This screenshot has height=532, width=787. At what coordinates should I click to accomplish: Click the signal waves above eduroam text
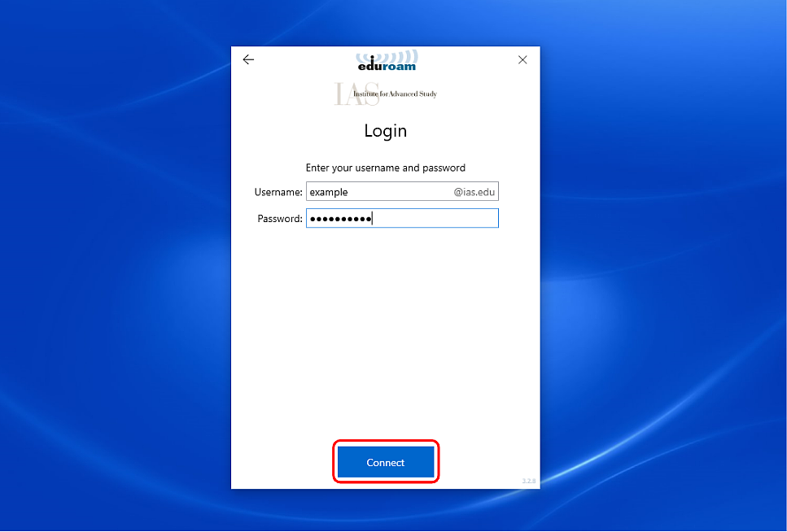point(397,55)
